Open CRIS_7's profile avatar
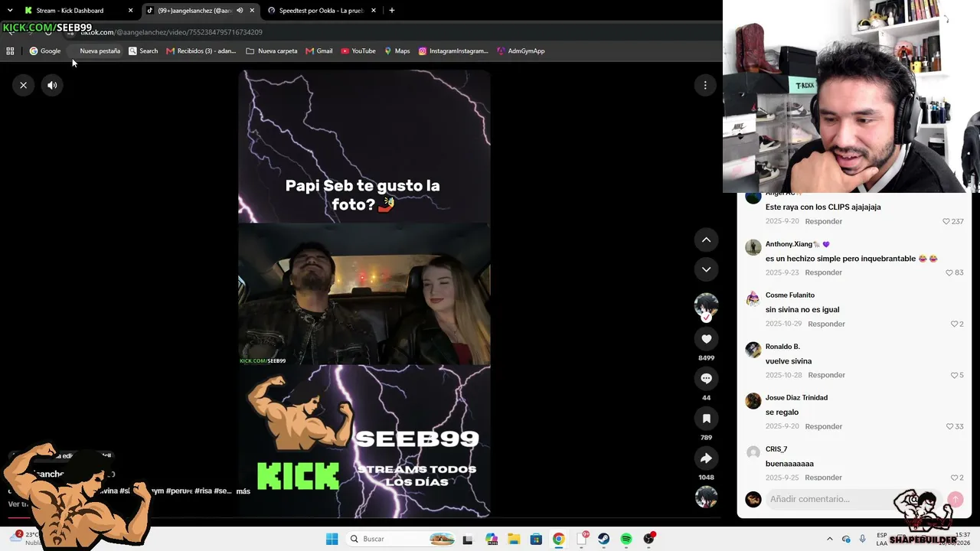Screen dimensions: 980x551 tap(753, 453)
